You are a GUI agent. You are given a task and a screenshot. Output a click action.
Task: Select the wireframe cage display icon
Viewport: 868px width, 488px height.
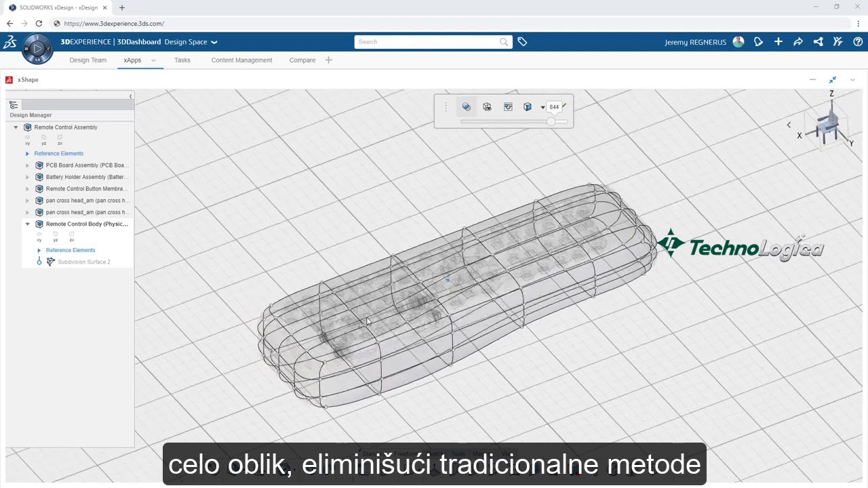tap(487, 107)
